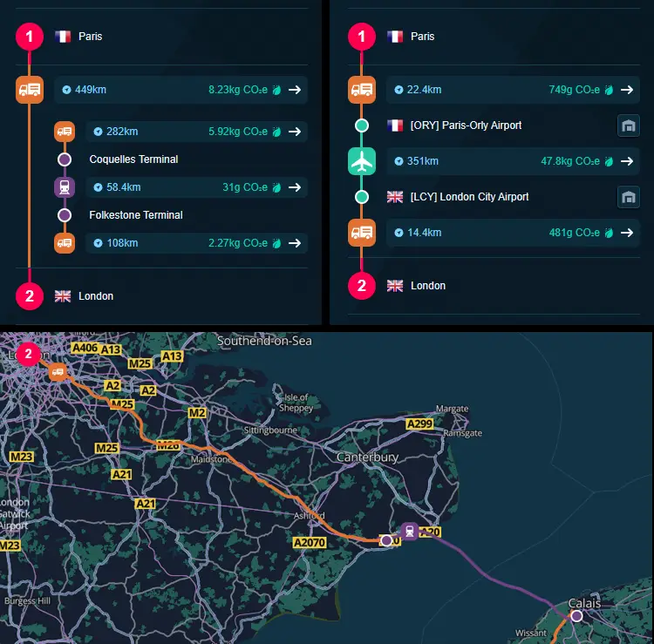The height and width of the screenshot is (644, 654).
Task: Open details arrow for 449km segment
Action: [295, 90]
